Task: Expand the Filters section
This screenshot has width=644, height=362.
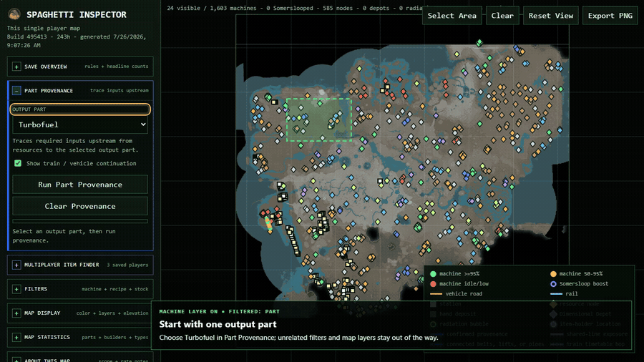Action: pos(16,289)
